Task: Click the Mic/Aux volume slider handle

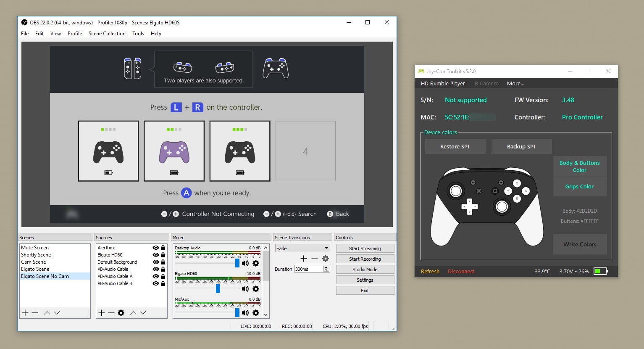Action: (237, 313)
